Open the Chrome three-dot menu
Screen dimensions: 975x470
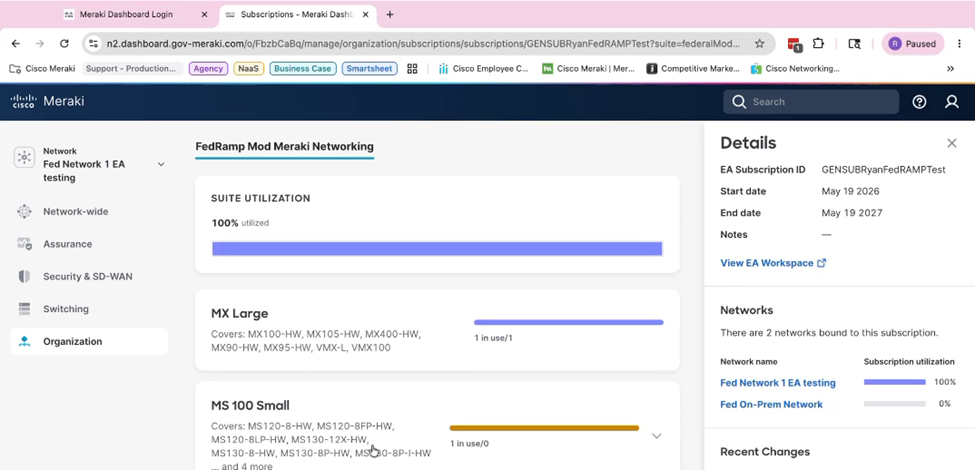[960, 44]
